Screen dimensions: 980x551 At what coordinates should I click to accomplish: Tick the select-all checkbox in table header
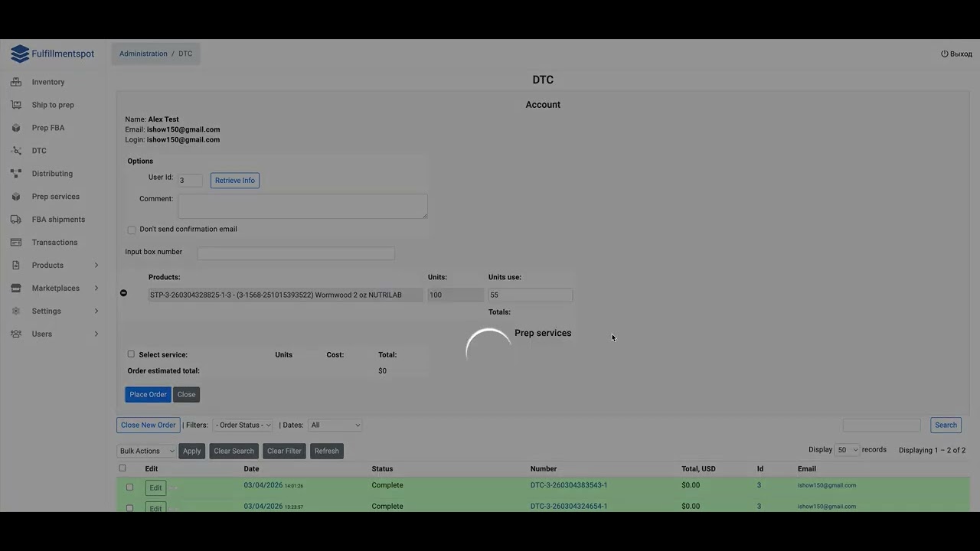pos(122,468)
